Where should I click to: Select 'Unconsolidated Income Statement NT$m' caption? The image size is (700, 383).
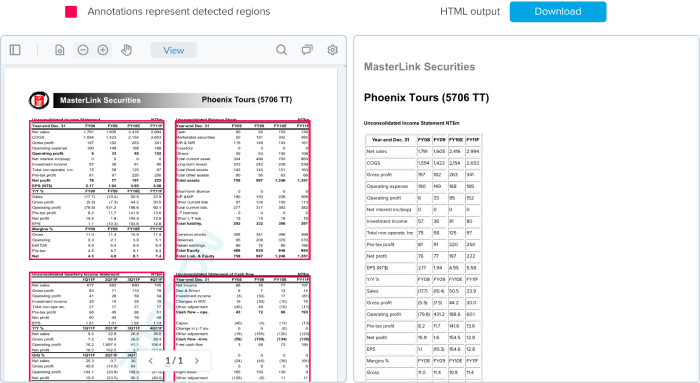pos(411,123)
